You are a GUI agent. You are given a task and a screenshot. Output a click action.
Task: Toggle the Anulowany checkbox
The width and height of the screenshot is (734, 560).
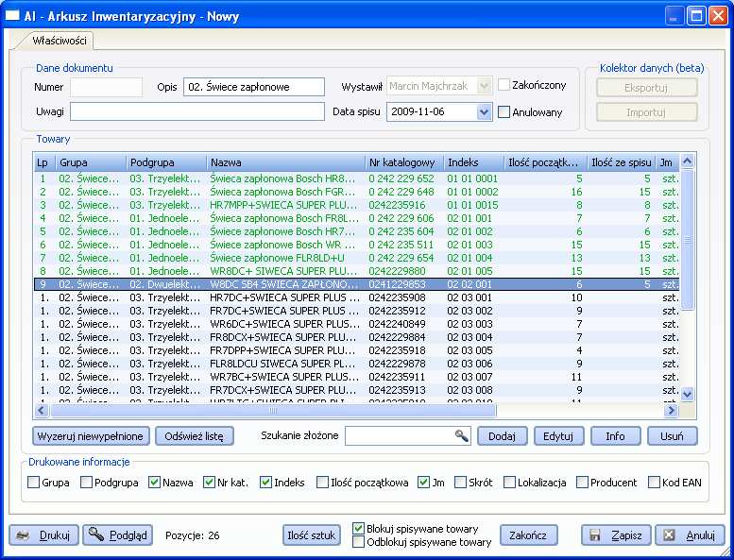[504, 111]
